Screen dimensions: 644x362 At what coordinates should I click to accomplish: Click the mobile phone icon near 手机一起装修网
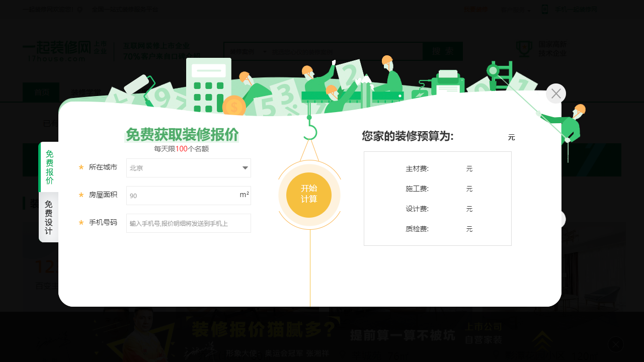[545, 9]
